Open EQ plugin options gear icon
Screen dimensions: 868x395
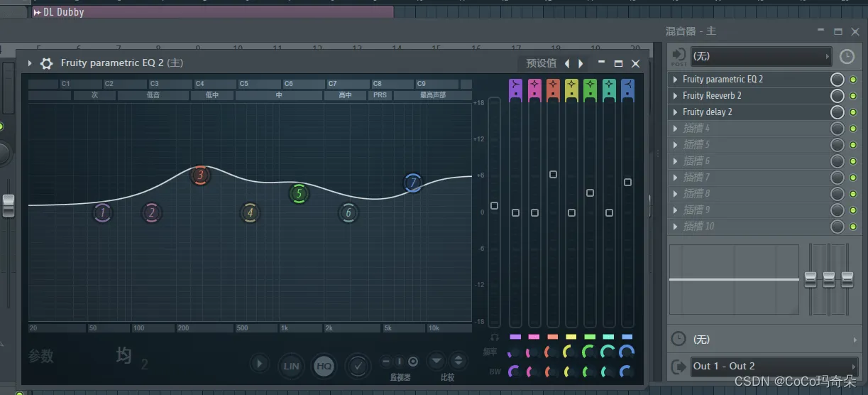click(46, 63)
